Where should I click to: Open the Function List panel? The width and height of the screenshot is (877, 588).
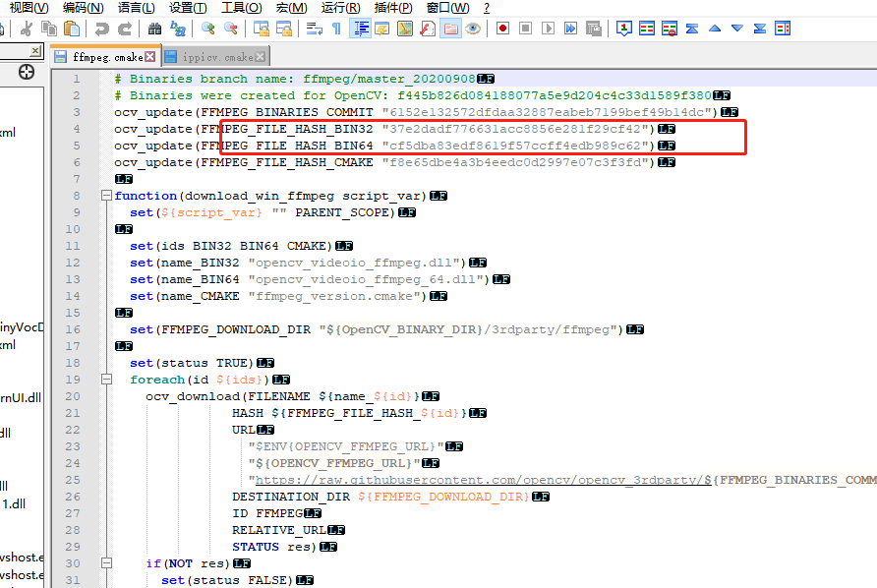pyautogui.click(x=428, y=29)
